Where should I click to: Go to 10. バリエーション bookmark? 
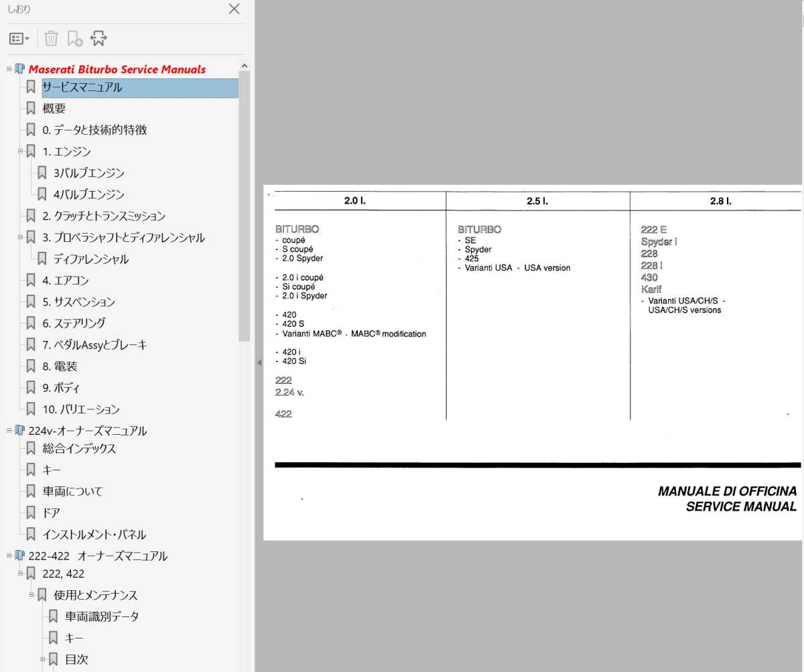pos(81,409)
